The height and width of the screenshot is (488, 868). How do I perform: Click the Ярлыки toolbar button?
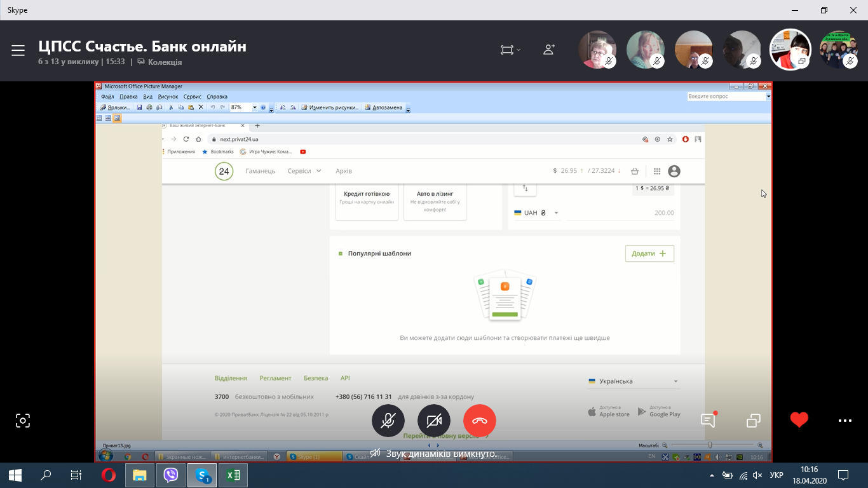pos(116,107)
